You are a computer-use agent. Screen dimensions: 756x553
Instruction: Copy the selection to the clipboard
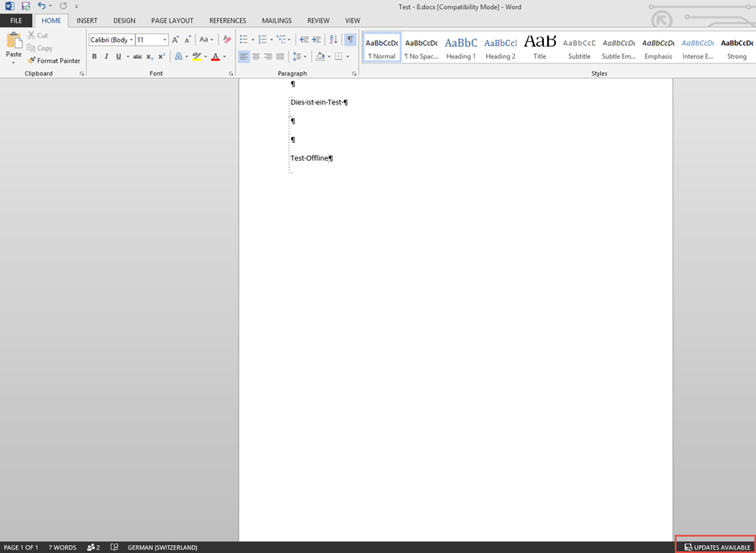tap(31, 47)
